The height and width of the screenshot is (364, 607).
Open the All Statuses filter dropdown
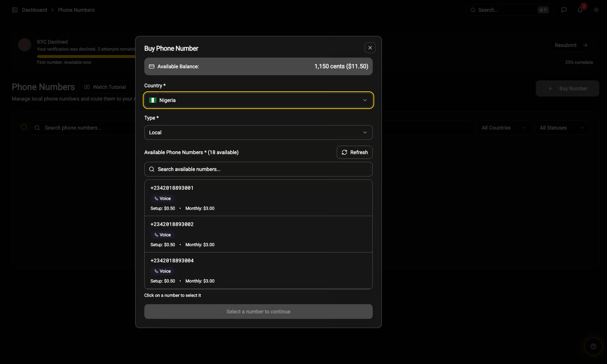click(x=561, y=128)
